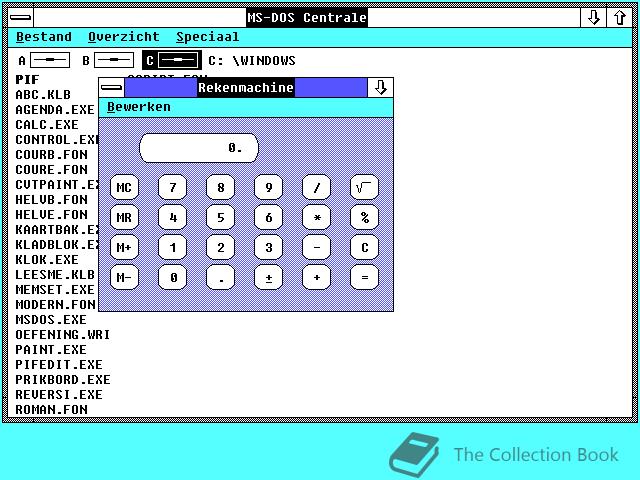Click the percent key

364,217
